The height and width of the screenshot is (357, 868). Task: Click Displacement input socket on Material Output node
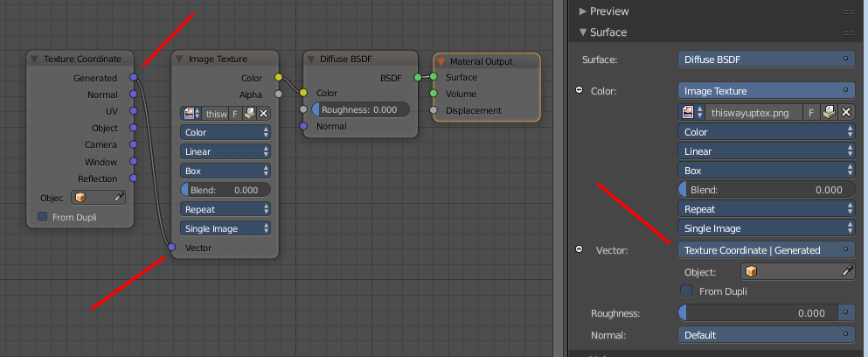click(434, 109)
